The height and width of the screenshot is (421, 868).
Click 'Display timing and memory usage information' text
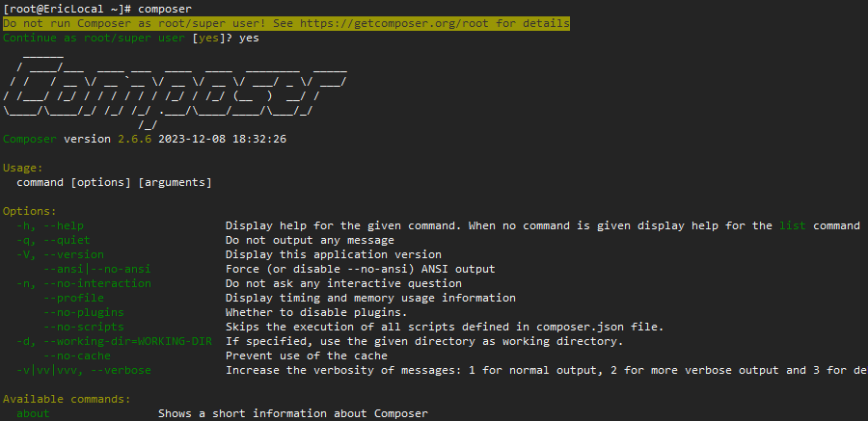370,298
